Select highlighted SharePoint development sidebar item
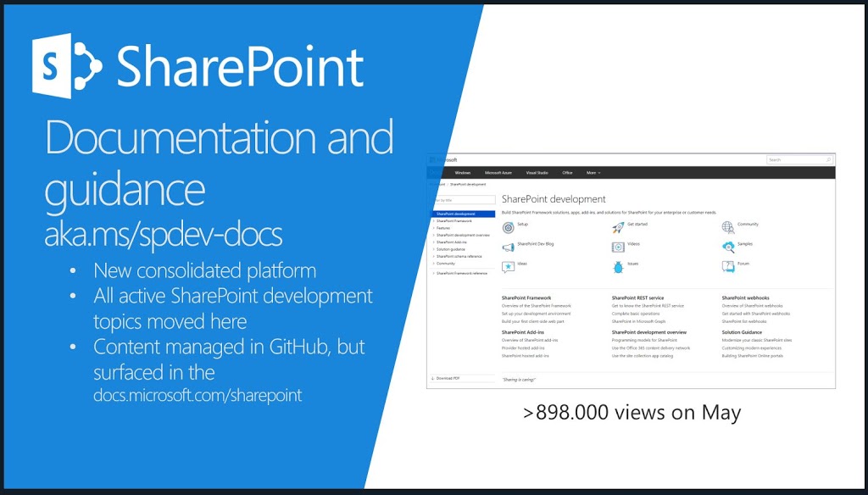The width and height of the screenshot is (868, 495). (x=463, y=214)
